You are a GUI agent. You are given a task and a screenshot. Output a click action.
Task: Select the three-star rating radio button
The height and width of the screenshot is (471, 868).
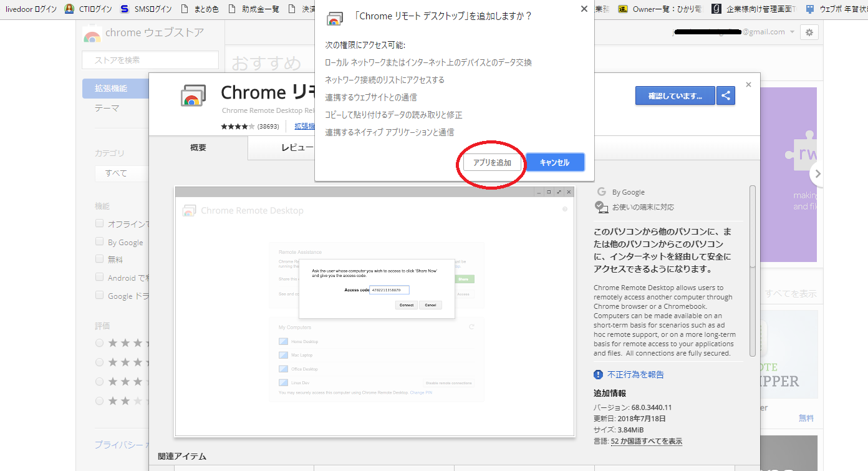[99, 381]
